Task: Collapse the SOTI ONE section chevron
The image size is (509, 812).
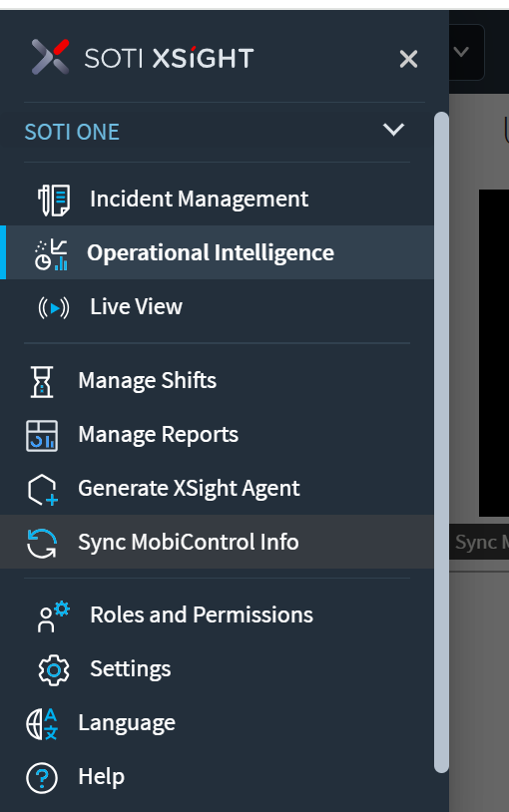Action: coord(393,130)
